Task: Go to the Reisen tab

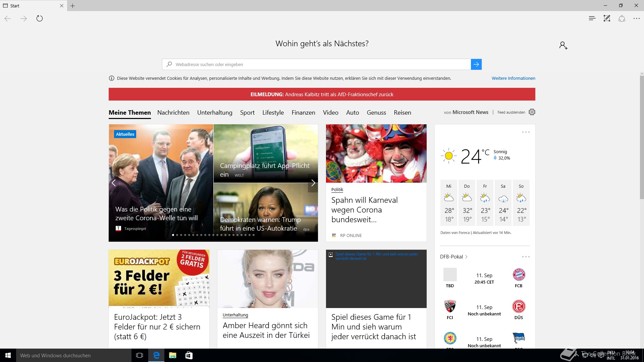Action: [402, 113]
